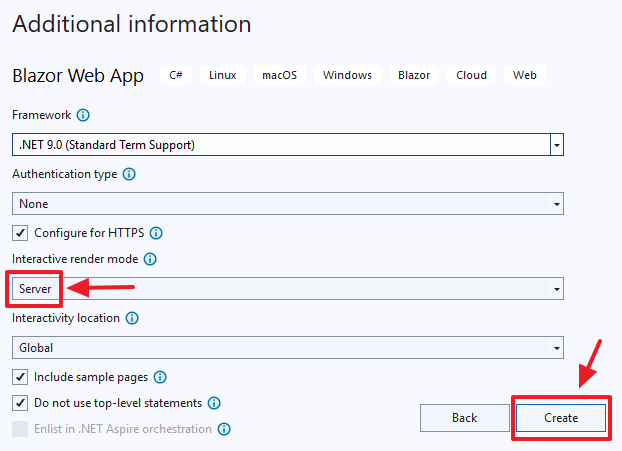Screen dimensions: 622x451
Task: Open the Interactivity location dropdown arrow
Action: (x=557, y=348)
